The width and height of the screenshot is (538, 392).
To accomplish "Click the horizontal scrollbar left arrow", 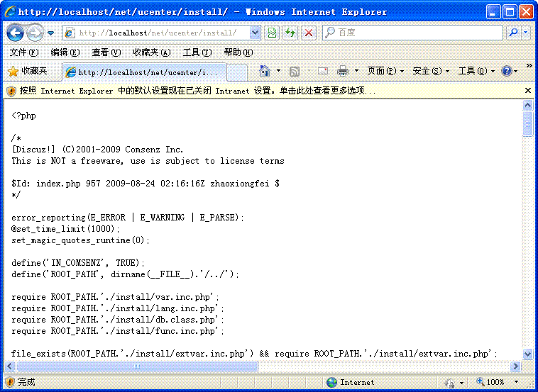I will click(x=10, y=366).
